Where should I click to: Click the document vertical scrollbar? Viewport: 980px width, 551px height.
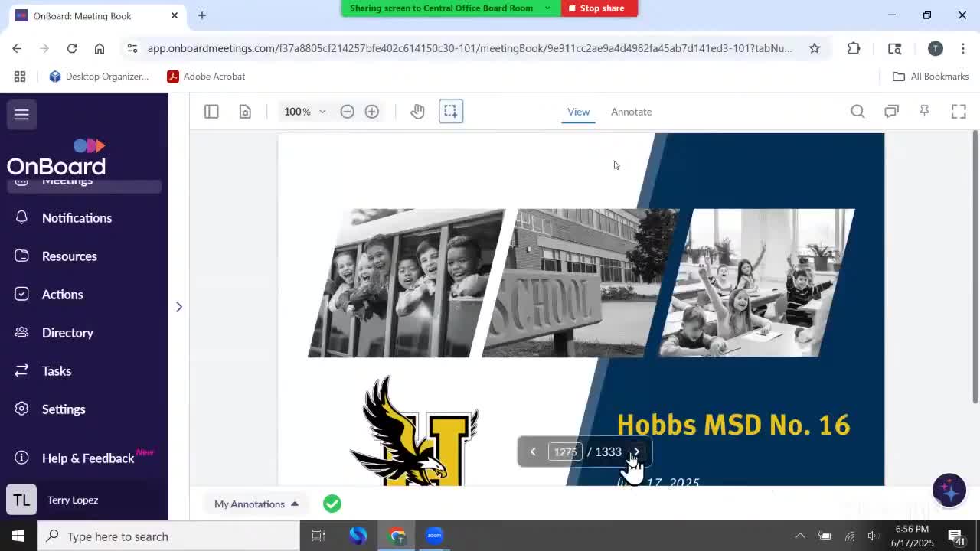pyautogui.click(x=975, y=266)
